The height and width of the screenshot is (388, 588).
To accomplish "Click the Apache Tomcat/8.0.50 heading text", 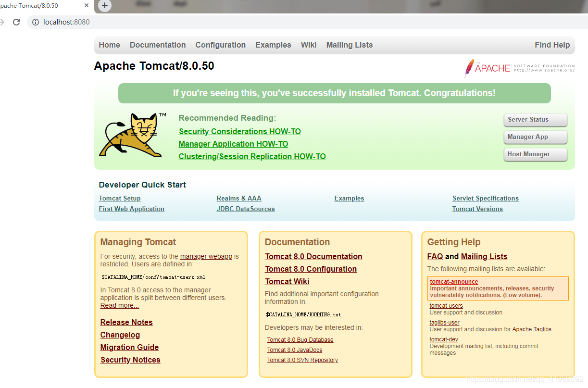I will [x=154, y=66].
